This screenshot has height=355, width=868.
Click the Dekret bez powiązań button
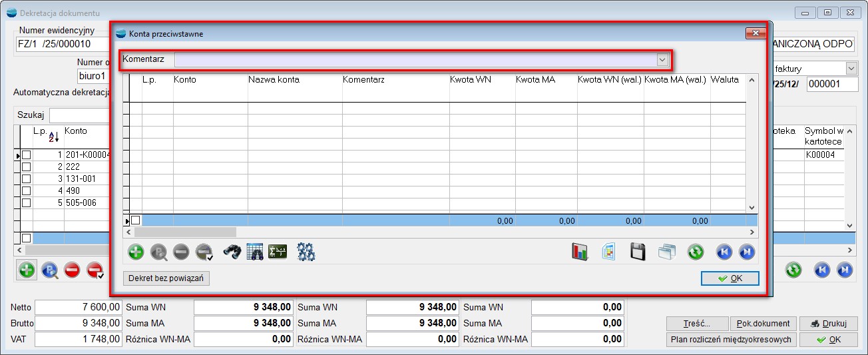(x=166, y=278)
